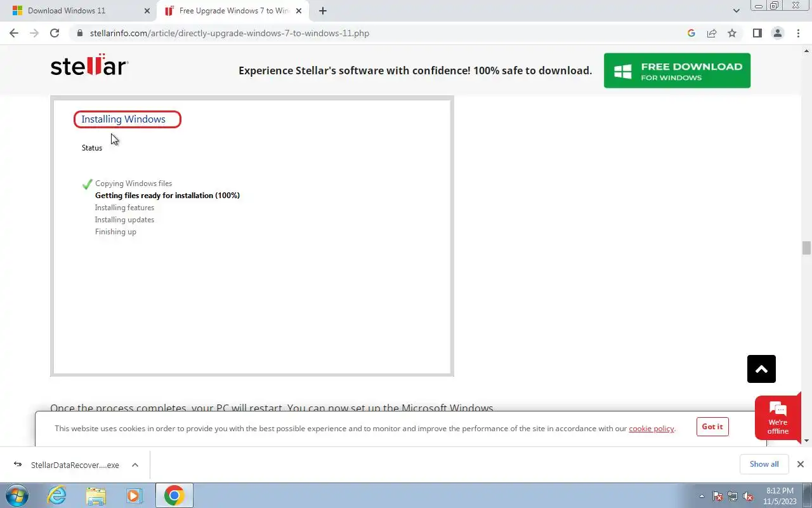Open the Windows Start menu
Screen dimensions: 812x508
[16, 495]
